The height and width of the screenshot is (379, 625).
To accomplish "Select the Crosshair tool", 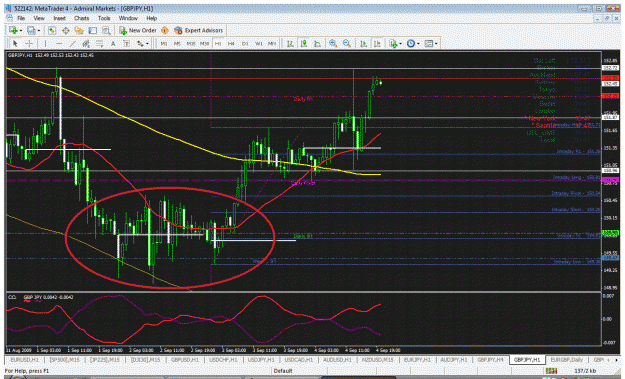I will (29, 43).
